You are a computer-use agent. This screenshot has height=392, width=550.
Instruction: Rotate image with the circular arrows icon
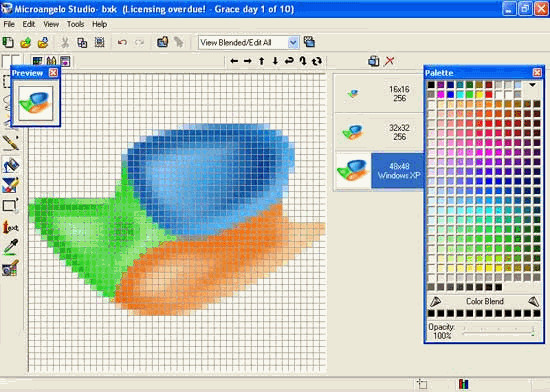click(x=317, y=61)
